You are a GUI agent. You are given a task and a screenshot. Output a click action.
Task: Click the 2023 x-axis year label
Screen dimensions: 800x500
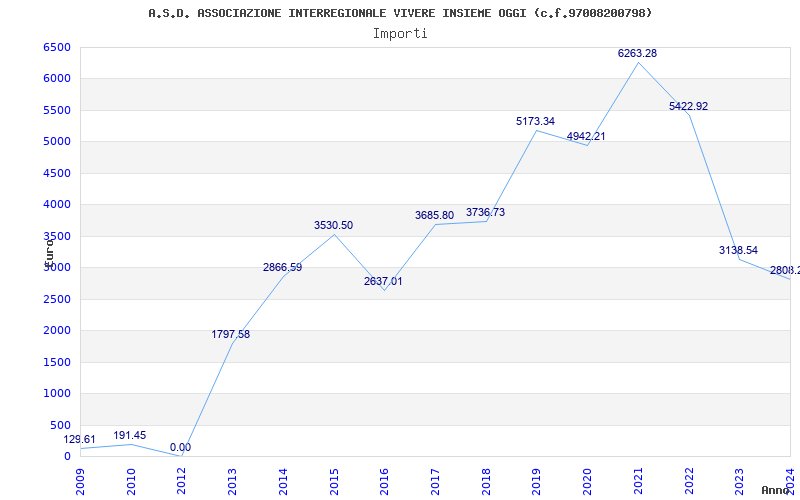[x=739, y=482]
